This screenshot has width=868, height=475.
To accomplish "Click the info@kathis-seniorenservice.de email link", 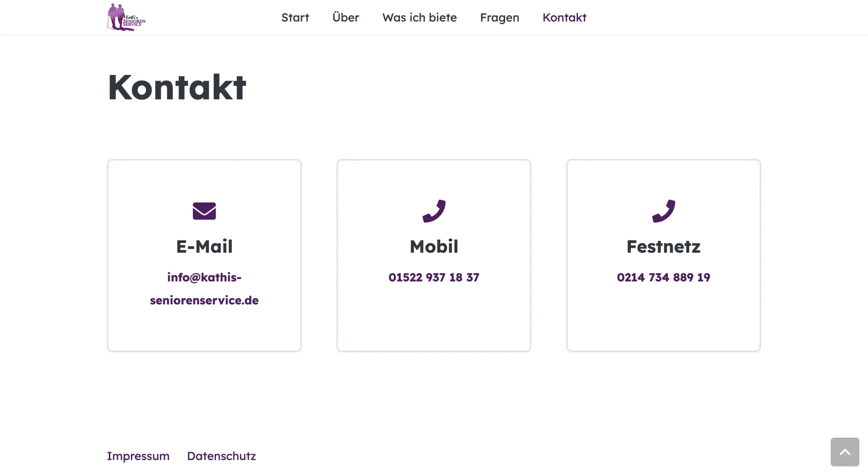I will coord(204,289).
